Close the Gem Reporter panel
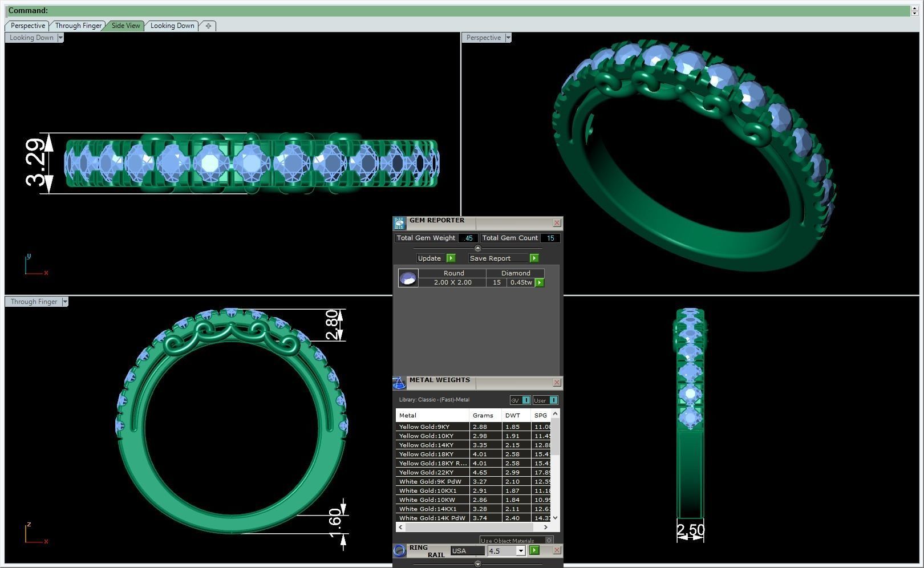This screenshot has width=924, height=568. coord(557,223)
